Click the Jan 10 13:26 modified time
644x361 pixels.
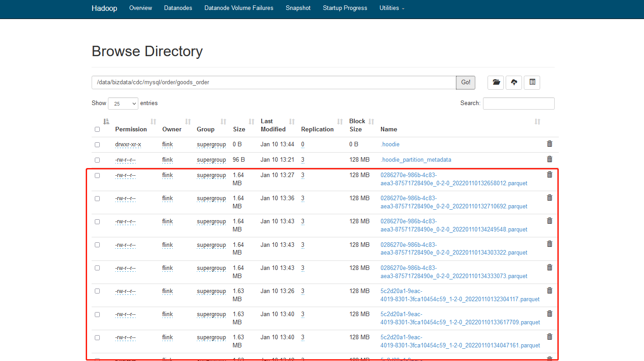[277, 291]
